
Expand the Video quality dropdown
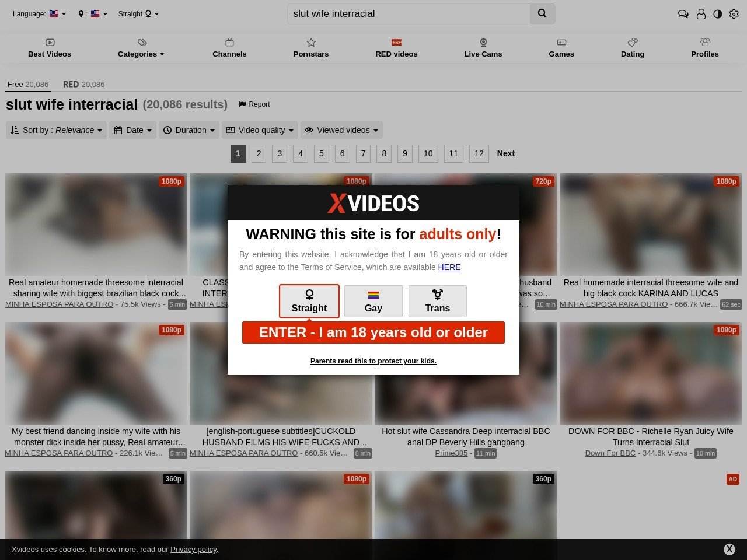click(260, 130)
